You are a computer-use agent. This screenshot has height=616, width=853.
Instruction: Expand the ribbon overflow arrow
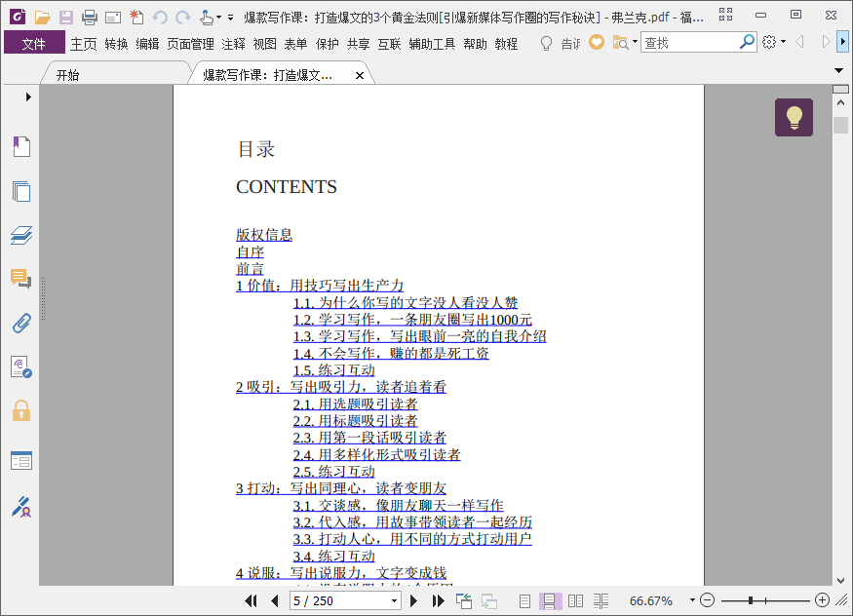point(842,41)
